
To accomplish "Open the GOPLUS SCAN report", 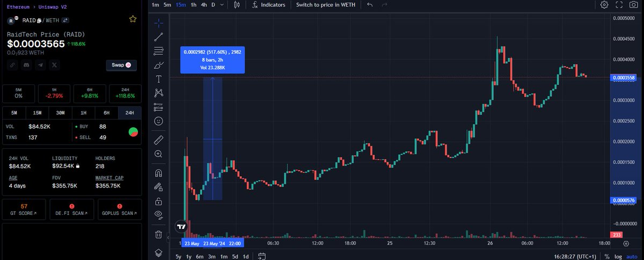I will [119, 210].
